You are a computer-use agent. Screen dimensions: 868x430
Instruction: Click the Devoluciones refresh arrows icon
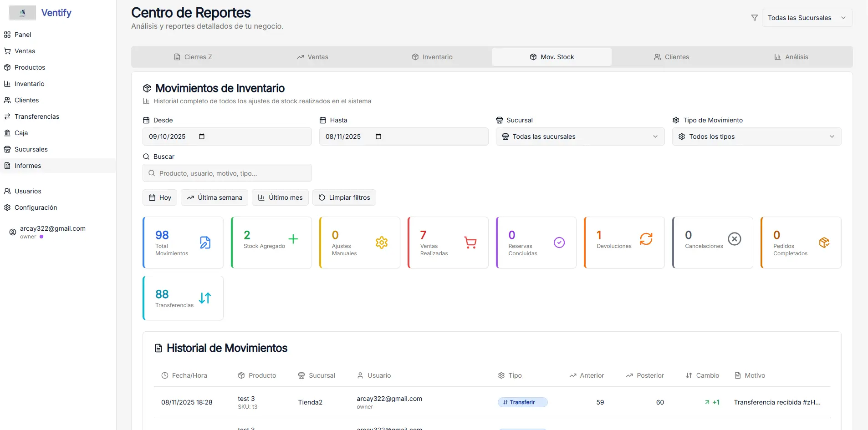[x=646, y=239]
